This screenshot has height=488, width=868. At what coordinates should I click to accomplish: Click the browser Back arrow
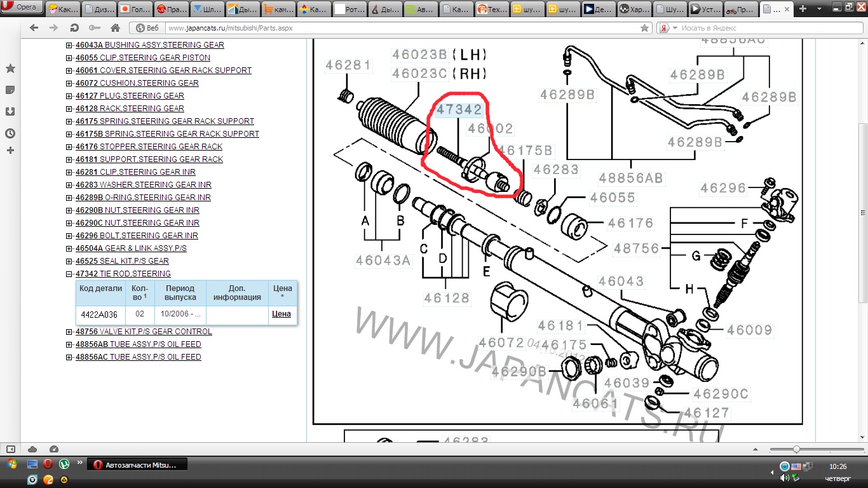(34, 28)
